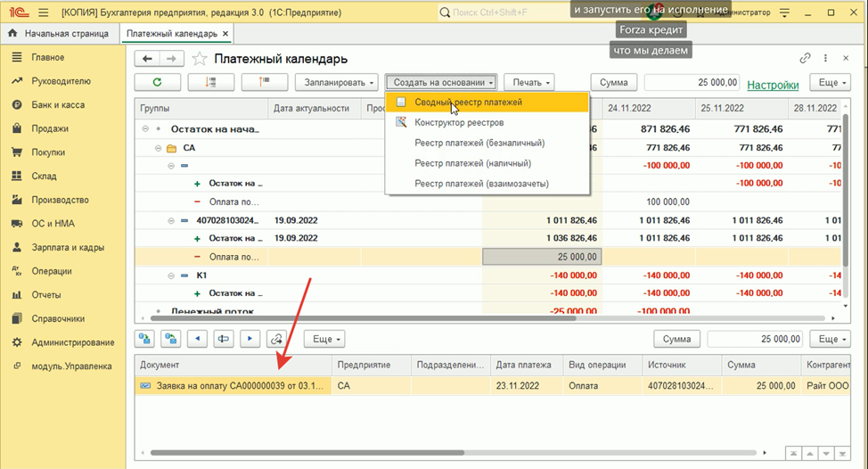Image resolution: width=868 pixels, height=469 pixels.
Task: Collapse the СА folder node
Action: [x=159, y=148]
